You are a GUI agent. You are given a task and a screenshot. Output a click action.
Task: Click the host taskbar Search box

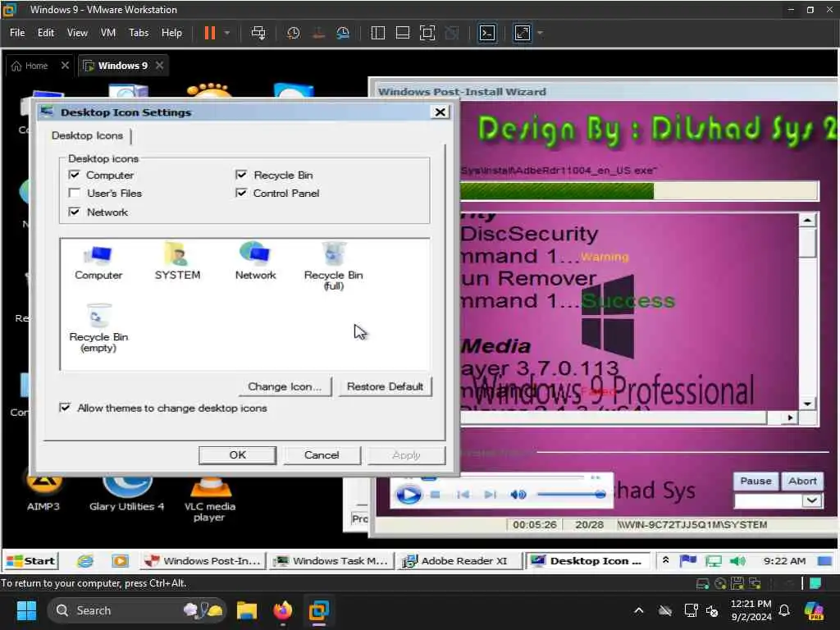tap(137, 610)
